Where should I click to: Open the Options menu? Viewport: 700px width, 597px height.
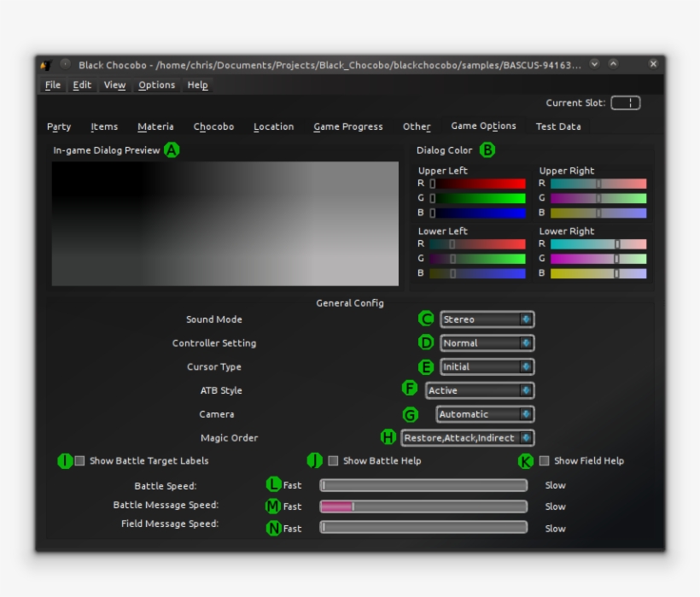click(157, 85)
